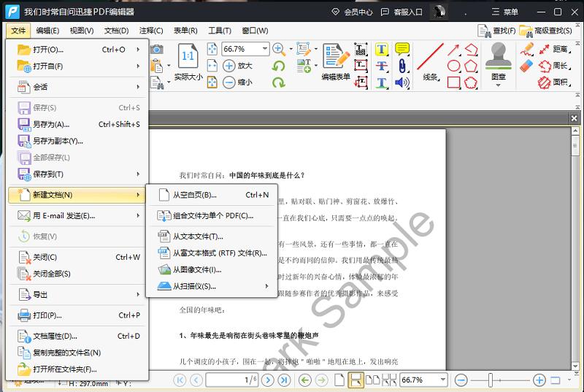Viewport: 584px width, 392px height.
Task: Toggle two-page facing layout view
Action: tap(373, 380)
